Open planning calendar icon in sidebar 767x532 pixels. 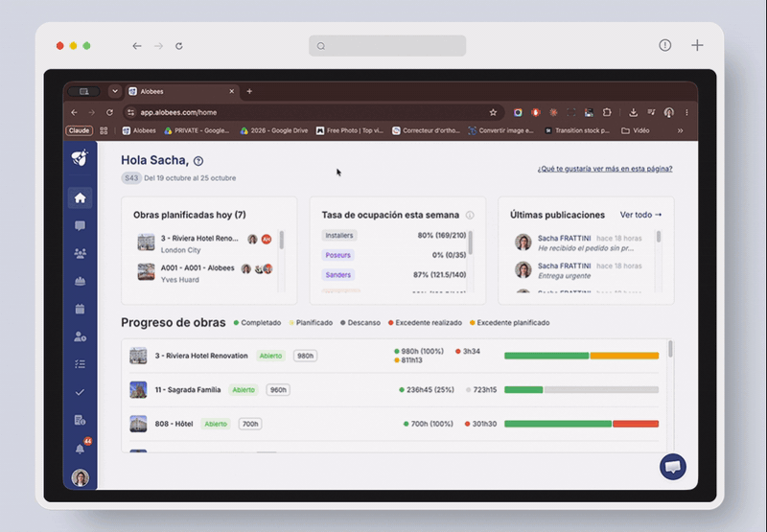pyautogui.click(x=80, y=309)
